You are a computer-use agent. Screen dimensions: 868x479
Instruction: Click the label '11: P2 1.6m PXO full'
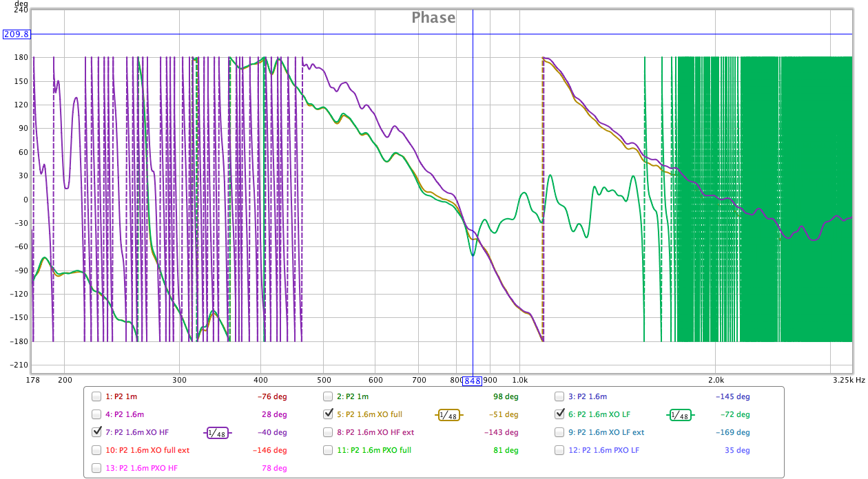(x=374, y=450)
